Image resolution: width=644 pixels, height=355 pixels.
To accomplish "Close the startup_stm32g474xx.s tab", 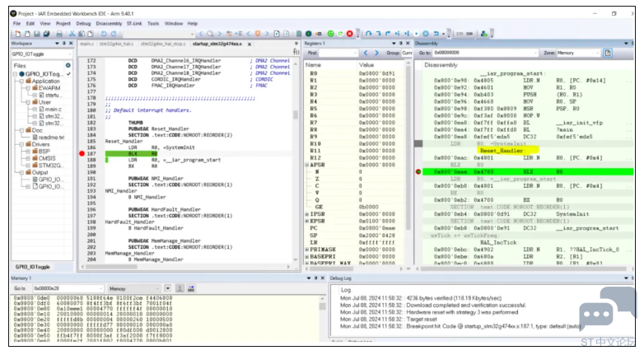I will (250, 44).
